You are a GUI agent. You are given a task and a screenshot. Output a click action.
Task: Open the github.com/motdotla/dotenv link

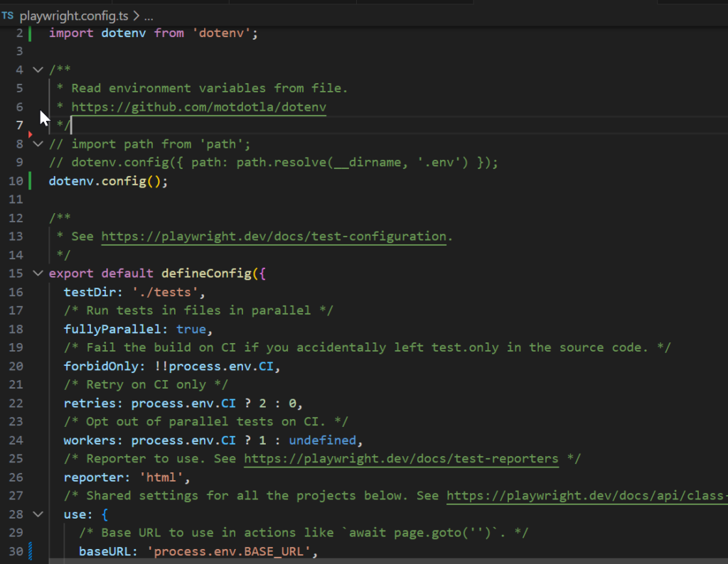[198, 107]
